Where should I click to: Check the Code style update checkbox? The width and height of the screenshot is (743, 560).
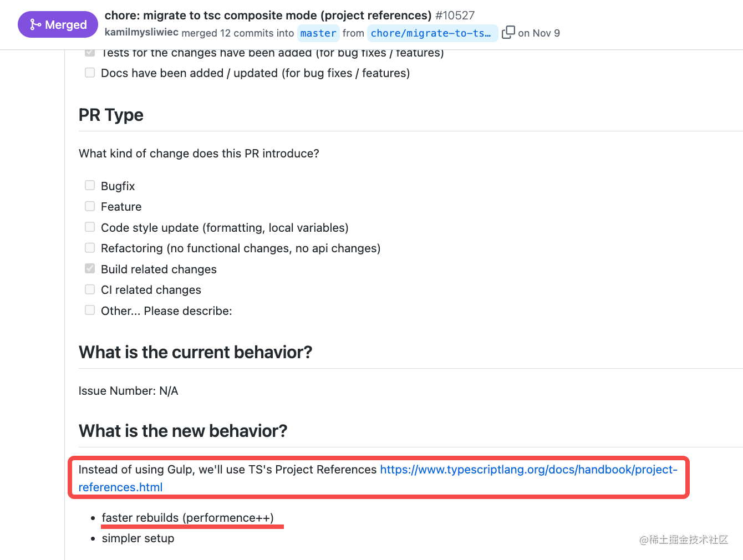90,227
